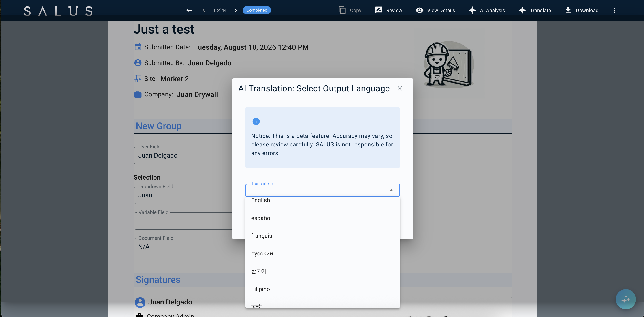Viewport: 644px width, 317px height.
Task: Close the AI Translation dialog
Action: tap(400, 89)
